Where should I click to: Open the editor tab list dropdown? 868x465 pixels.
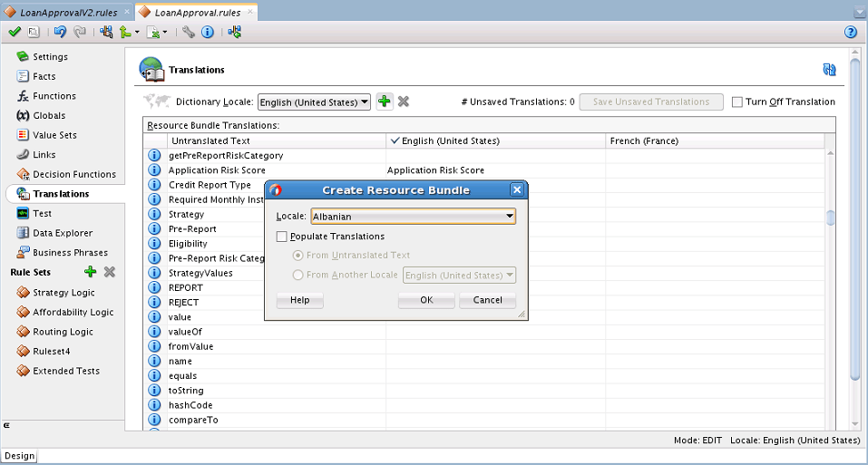tap(859, 12)
